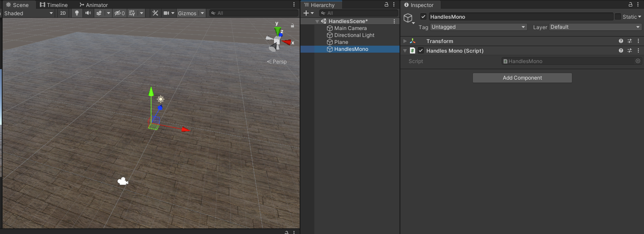Open the Shaded draw mode dropdown
Image resolution: width=644 pixels, height=234 pixels.
(x=29, y=13)
